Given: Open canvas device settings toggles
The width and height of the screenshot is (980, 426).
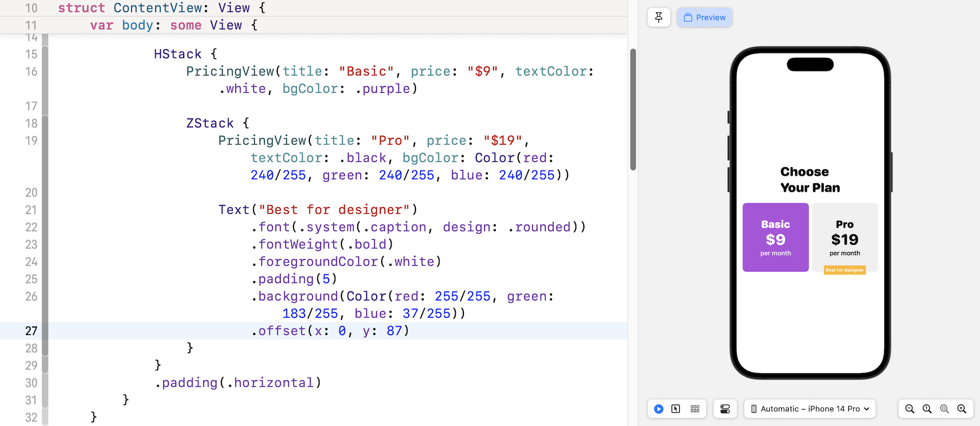Looking at the screenshot, I should point(725,409).
